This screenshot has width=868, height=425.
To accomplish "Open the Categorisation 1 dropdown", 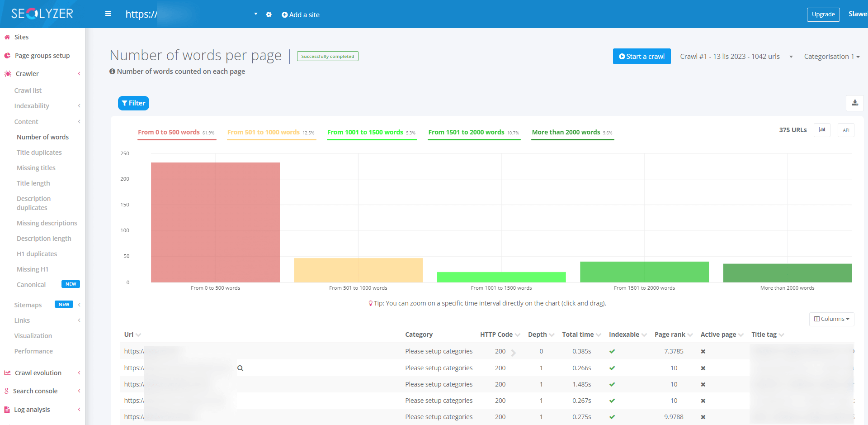I will 831,57.
